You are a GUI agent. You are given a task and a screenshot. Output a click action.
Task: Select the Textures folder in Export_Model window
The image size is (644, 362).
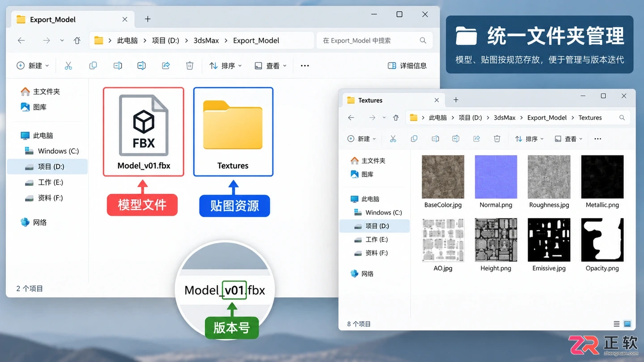point(233,132)
